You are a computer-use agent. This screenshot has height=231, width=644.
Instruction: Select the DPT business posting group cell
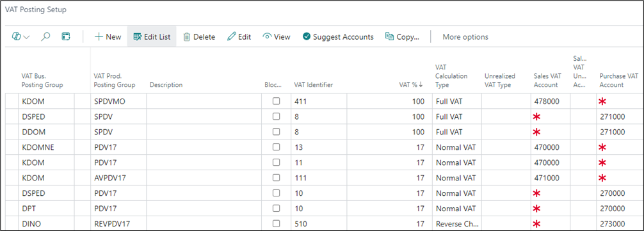[x=46, y=209]
